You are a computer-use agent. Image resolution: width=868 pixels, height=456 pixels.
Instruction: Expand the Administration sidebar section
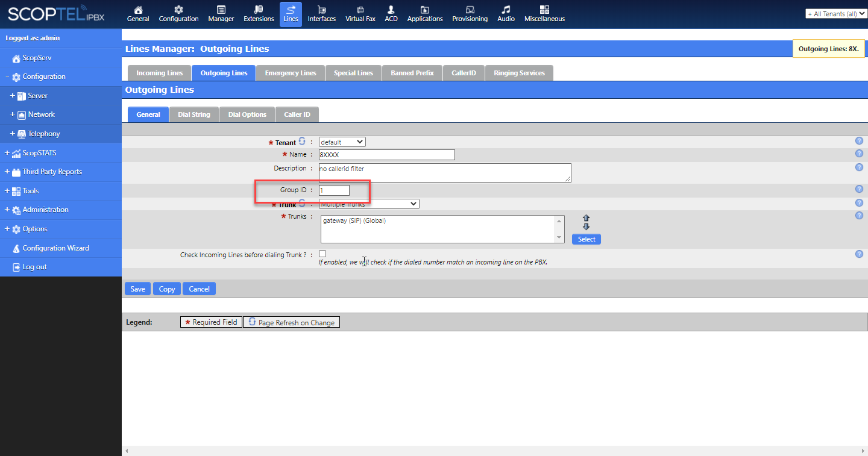pyautogui.click(x=7, y=210)
